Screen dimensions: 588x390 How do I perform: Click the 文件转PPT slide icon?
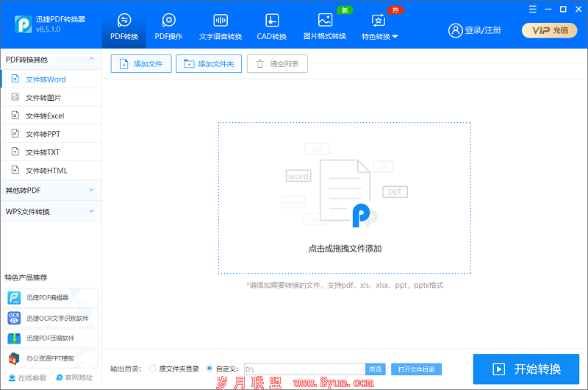(15, 133)
